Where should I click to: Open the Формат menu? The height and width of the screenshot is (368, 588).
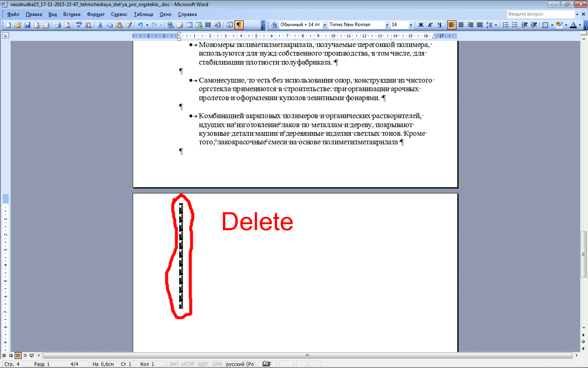pyautogui.click(x=96, y=14)
